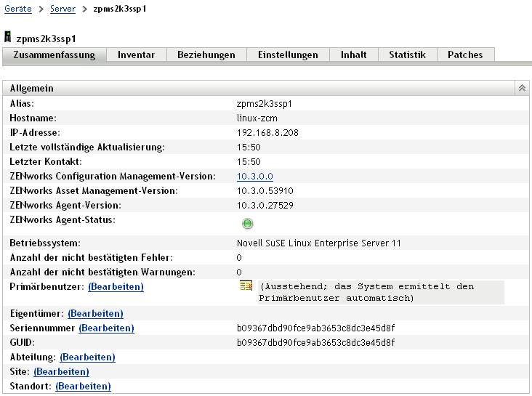Edit Primärbenutzer via Bearbeiten link
This screenshot has width=532, height=396.
point(116,287)
